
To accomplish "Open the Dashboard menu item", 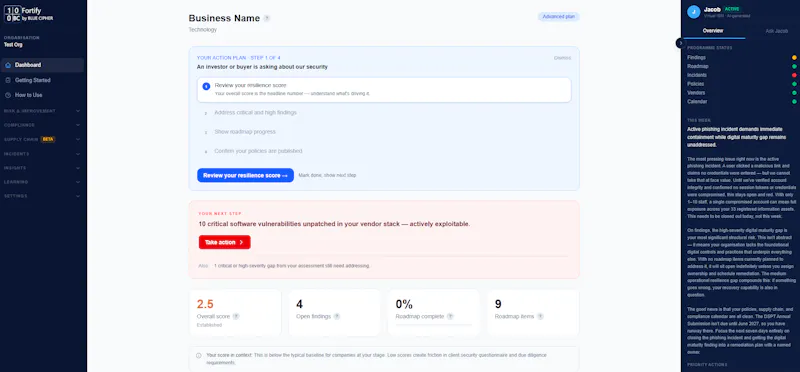I will [42, 65].
